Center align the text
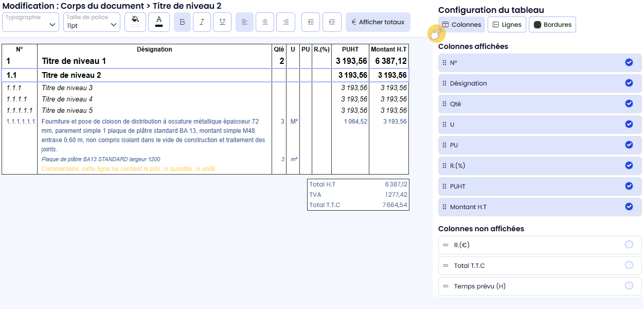The image size is (644, 309). click(x=265, y=22)
